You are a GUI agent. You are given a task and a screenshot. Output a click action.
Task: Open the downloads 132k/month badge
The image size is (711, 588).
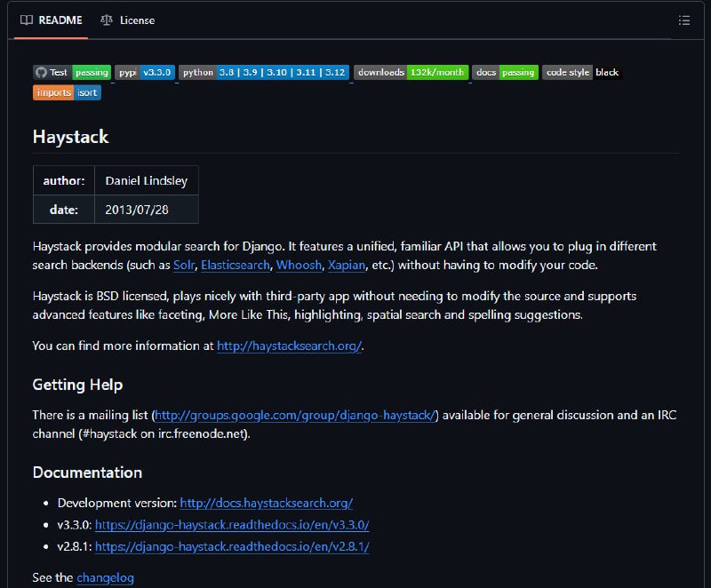(411, 73)
